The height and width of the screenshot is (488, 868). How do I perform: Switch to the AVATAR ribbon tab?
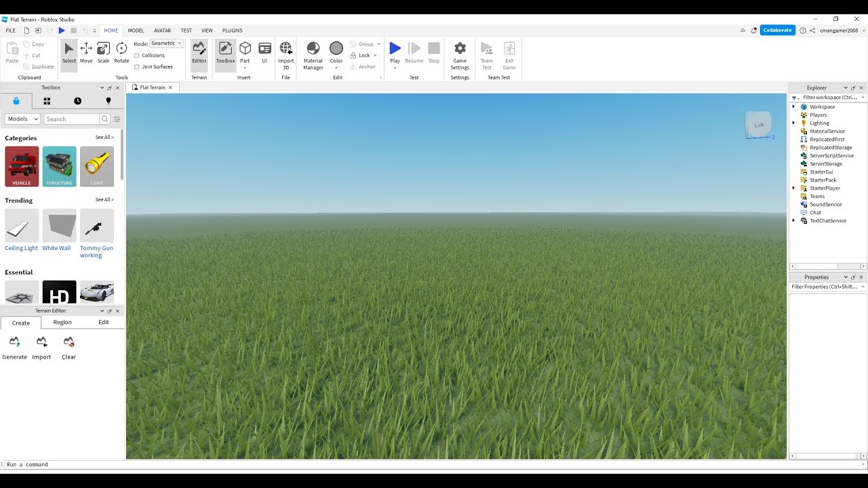(x=162, y=30)
